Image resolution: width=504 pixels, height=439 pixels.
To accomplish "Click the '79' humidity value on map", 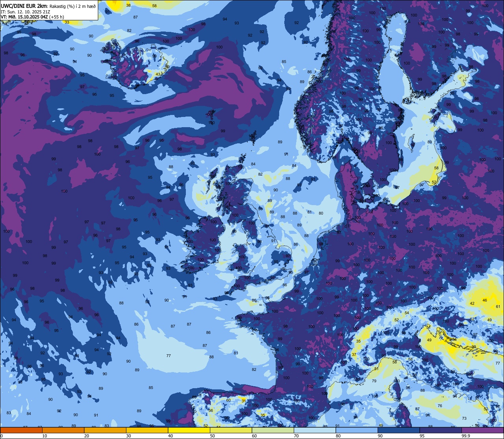I will 374,381.
